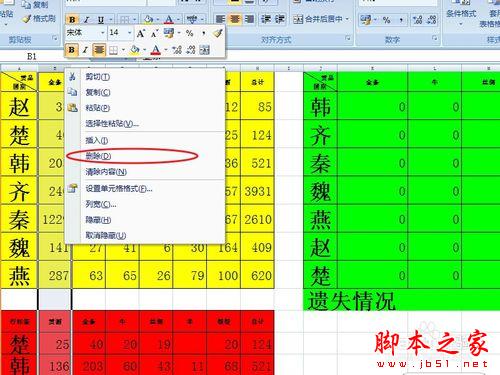The image size is (500, 375).
Task: Click Grow Font icon in mini toolbar
Action: pyautogui.click(x=141, y=33)
